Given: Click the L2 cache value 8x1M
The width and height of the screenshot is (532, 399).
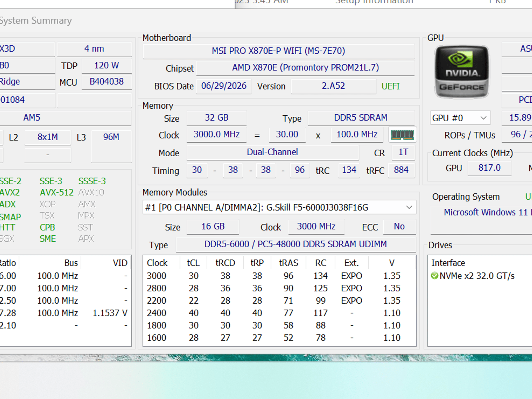Looking at the screenshot, I should coord(48,137).
